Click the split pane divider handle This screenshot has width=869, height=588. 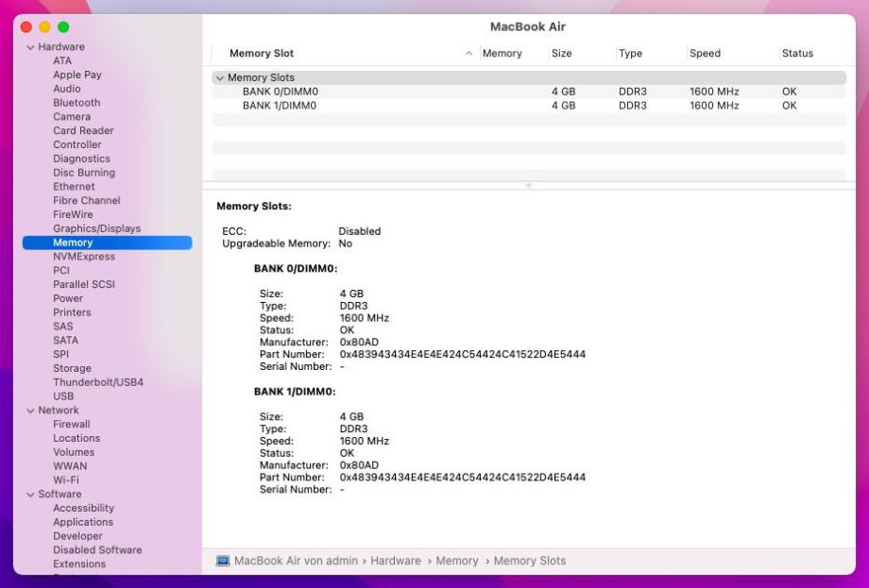click(528, 185)
